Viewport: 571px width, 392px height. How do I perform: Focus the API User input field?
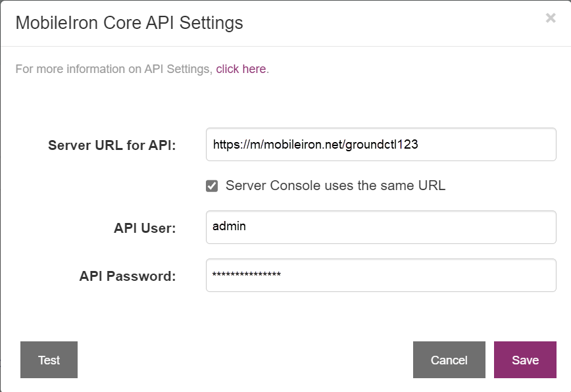click(381, 227)
